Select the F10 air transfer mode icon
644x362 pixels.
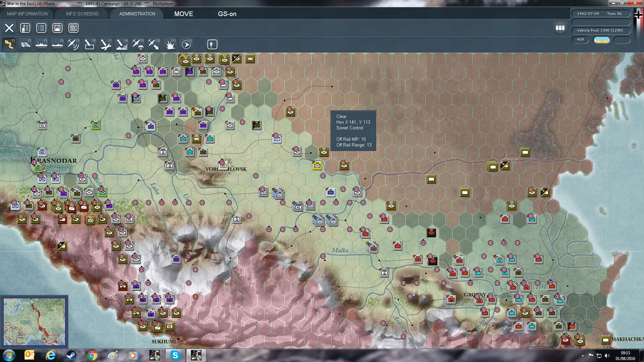click(x=154, y=44)
